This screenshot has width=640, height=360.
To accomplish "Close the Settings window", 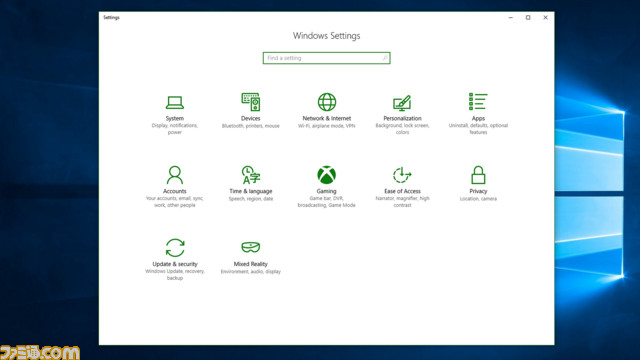I will (545, 18).
